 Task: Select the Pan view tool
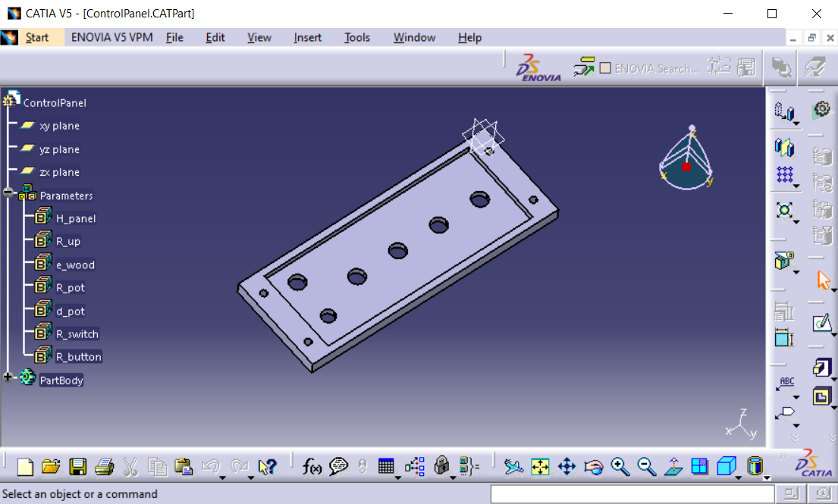click(x=567, y=467)
